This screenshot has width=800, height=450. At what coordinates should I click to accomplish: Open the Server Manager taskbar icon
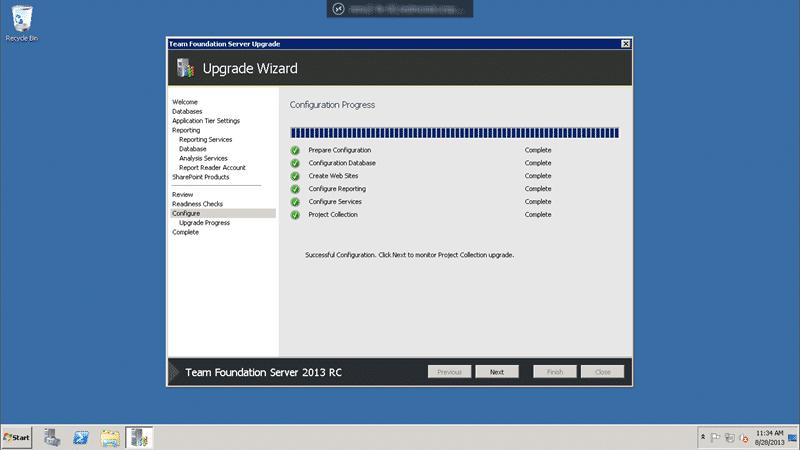tap(52, 438)
